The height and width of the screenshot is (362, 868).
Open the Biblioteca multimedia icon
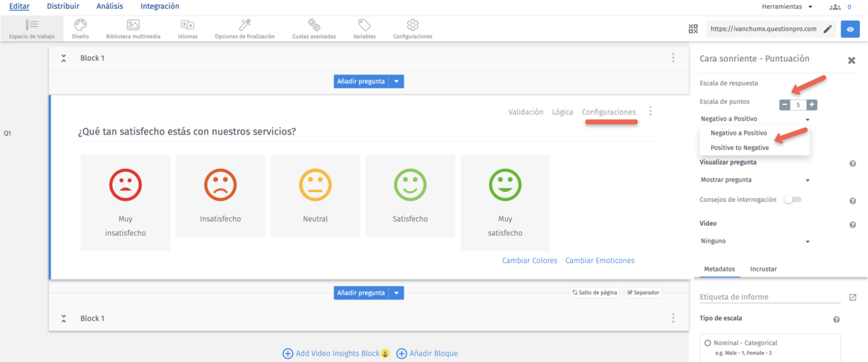tap(133, 25)
